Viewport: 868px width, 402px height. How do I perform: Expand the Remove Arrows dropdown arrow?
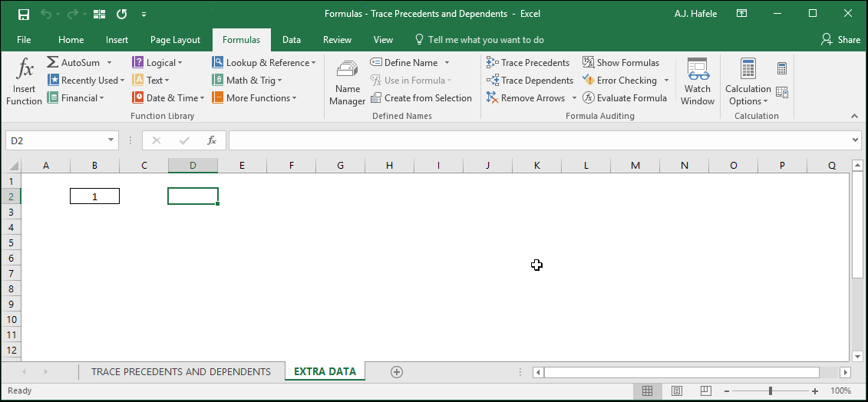574,98
